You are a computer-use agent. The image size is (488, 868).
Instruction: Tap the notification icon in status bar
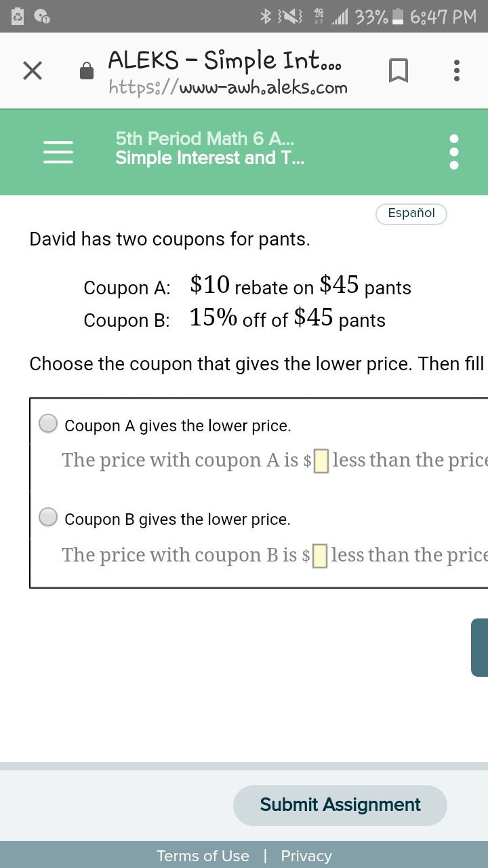pos(42,16)
